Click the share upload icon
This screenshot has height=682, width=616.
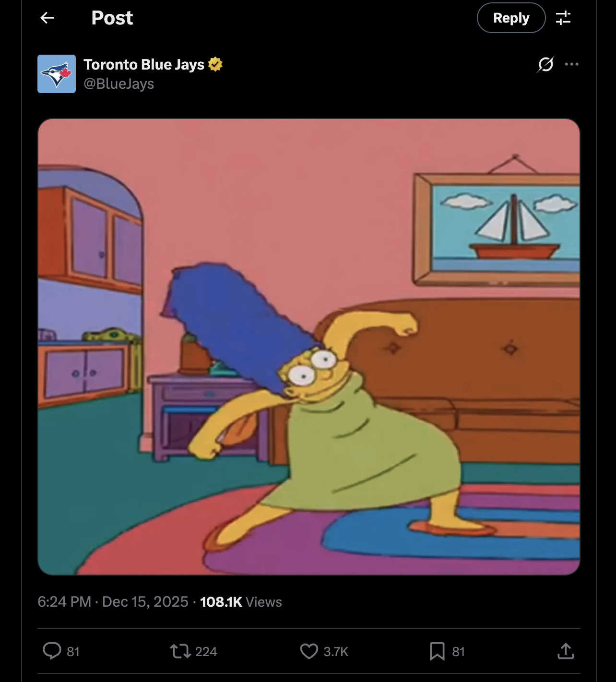[566, 651]
